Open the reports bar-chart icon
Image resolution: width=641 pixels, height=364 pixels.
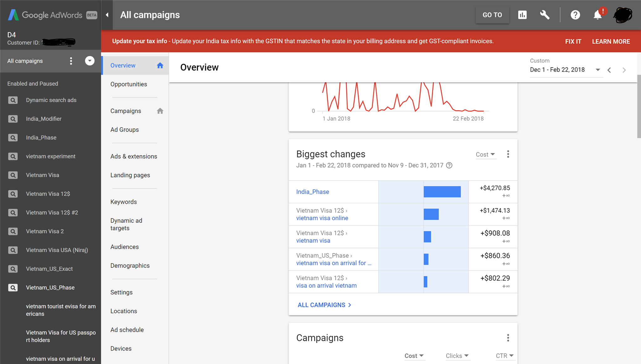tap(522, 15)
